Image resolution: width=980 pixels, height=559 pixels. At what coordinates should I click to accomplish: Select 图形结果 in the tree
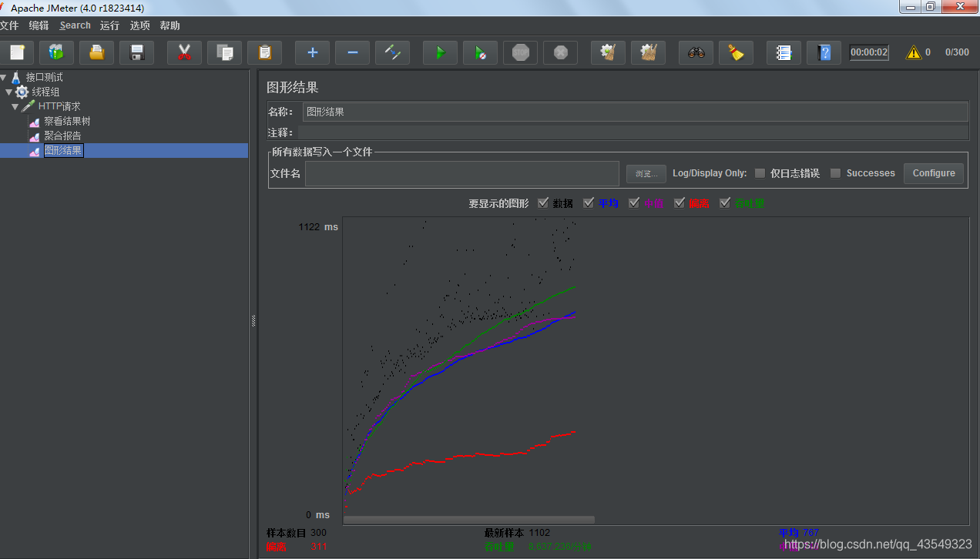pos(62,150)
